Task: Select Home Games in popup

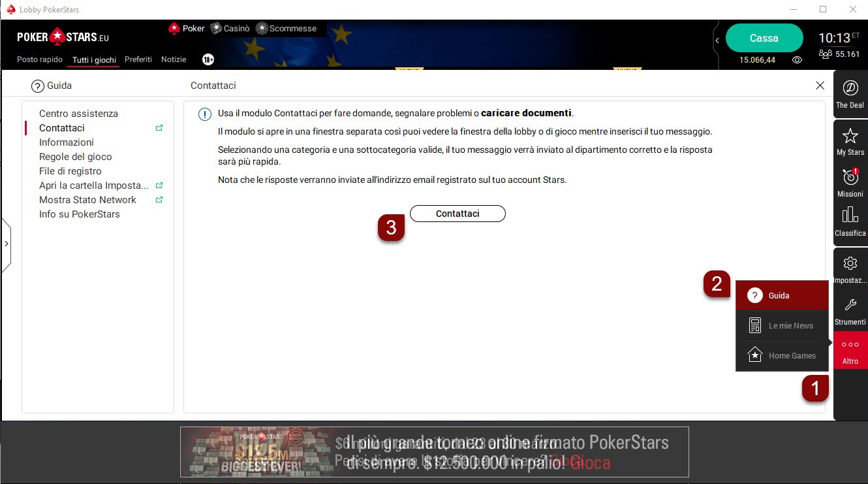Action: point(782,355)
